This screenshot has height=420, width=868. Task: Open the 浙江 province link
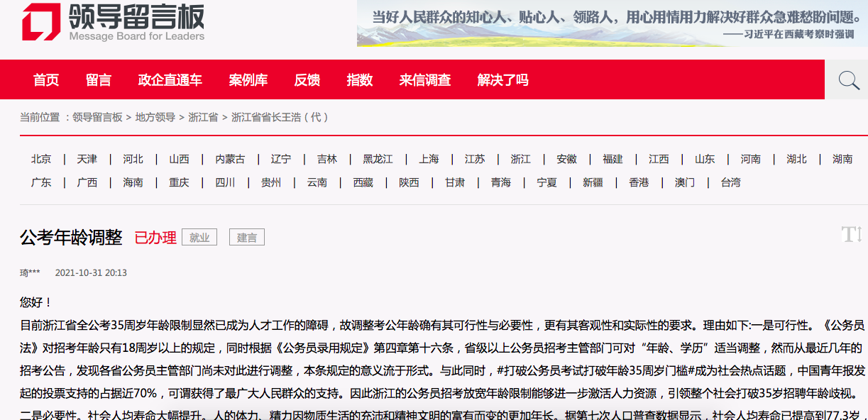pyautogui.click(x=519, y=159)
